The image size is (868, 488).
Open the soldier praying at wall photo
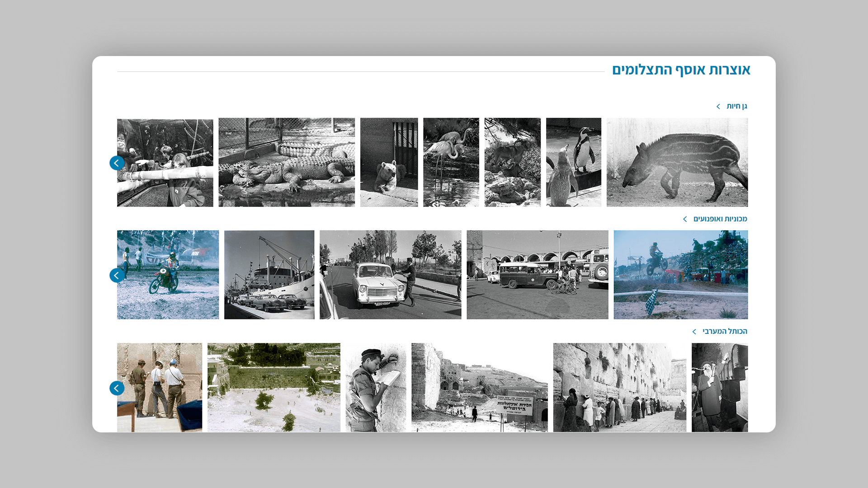click(x=376, y=387)
